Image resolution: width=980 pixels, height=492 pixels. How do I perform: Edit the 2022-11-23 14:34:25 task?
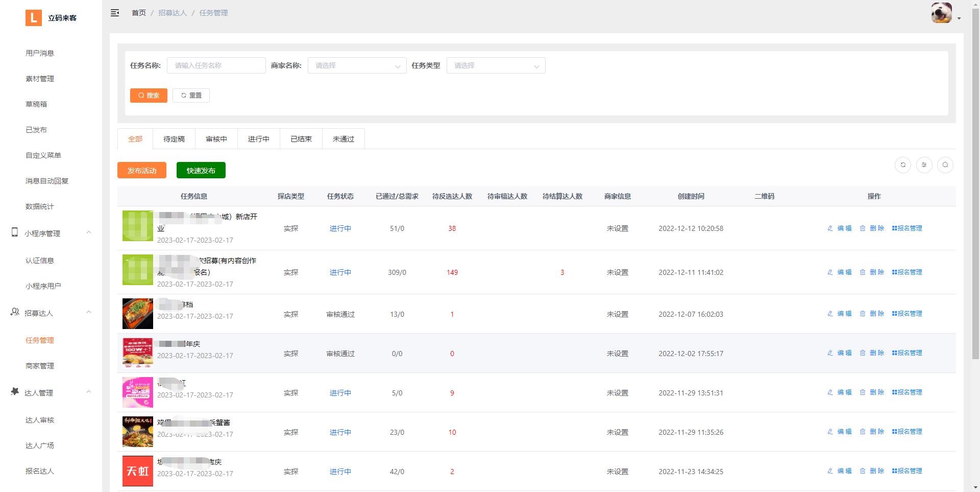[840, 471]
